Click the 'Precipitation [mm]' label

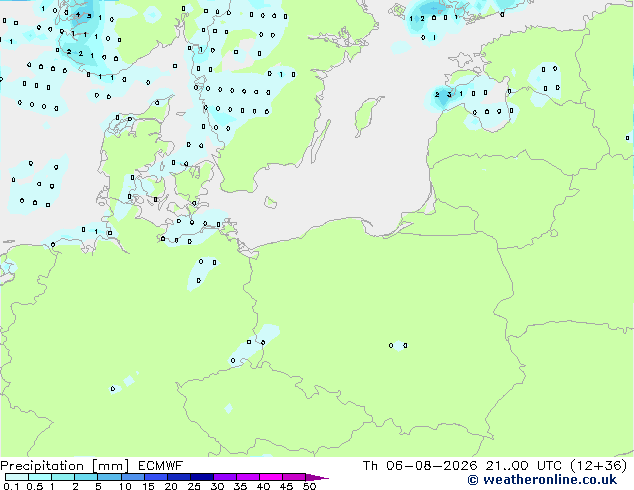click(65, 466)
